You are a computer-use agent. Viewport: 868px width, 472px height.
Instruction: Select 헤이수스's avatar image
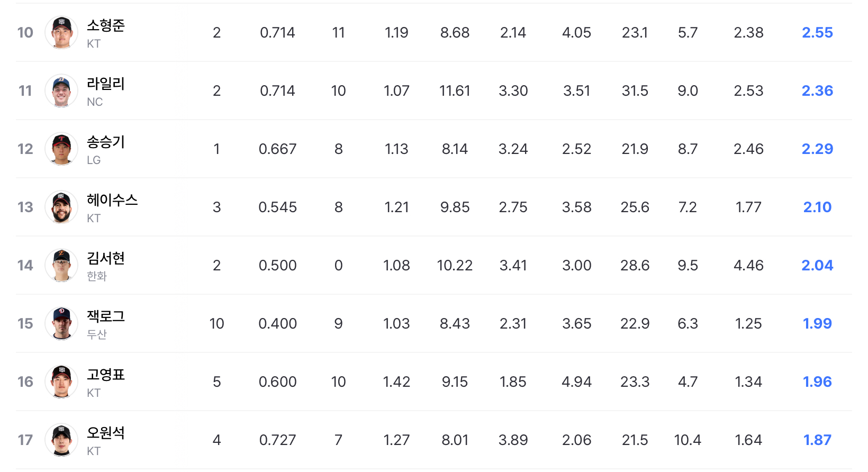[61, 207]
